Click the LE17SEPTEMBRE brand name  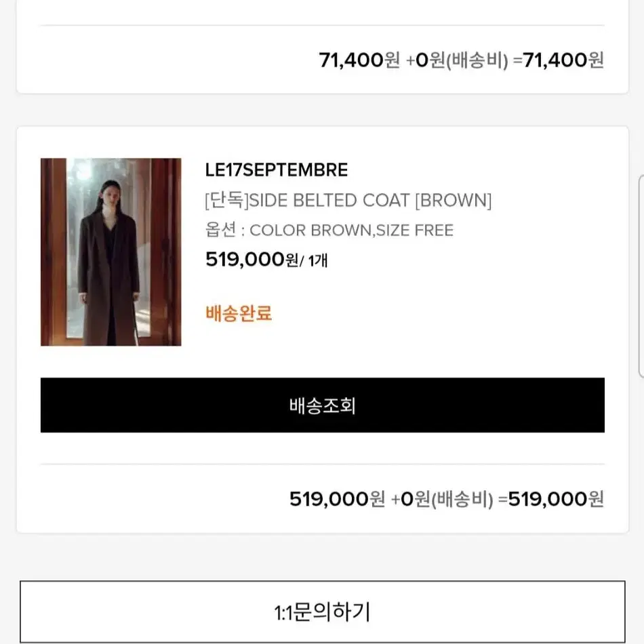277,170
